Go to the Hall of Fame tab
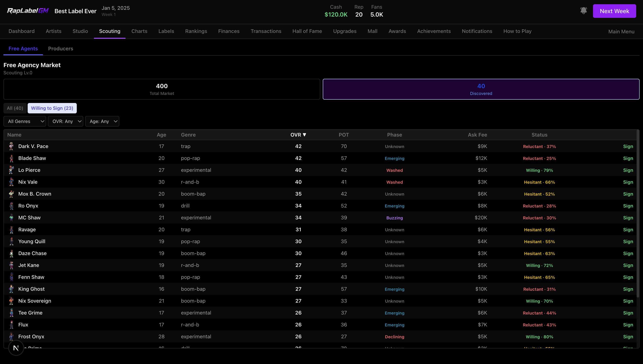The width and height of the screenshot is (643, 364). click(307, 31)
